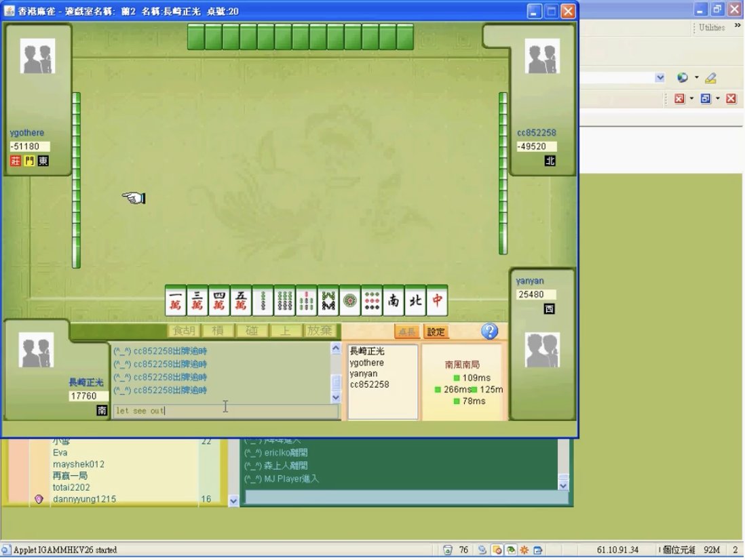Select ygothere in the player list
The image size is (745, 560).
click(367, 363)
